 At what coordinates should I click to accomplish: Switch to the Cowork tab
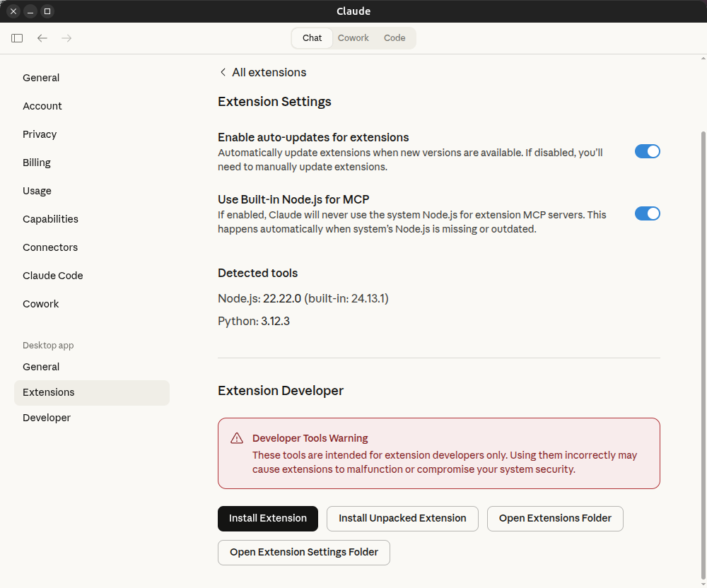(x=353, y=37)
